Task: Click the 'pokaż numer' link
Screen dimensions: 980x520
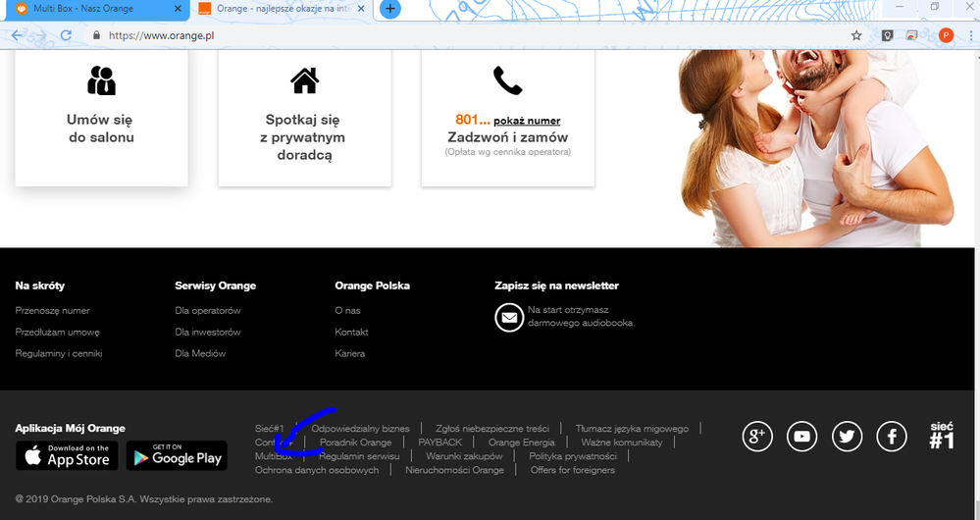Action: [x=527, y=121]
